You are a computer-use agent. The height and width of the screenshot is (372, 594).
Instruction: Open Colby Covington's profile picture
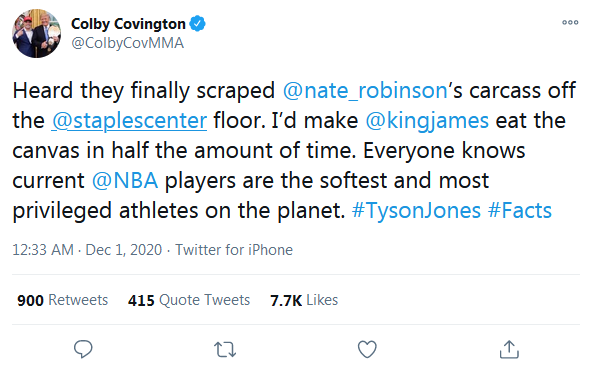pyautogui.click(x=36, y=33)
